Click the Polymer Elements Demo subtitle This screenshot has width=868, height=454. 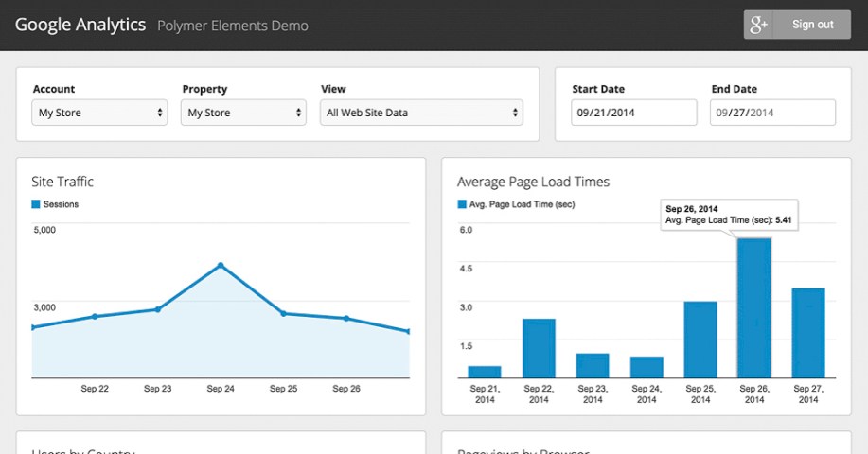click(233, 26)
